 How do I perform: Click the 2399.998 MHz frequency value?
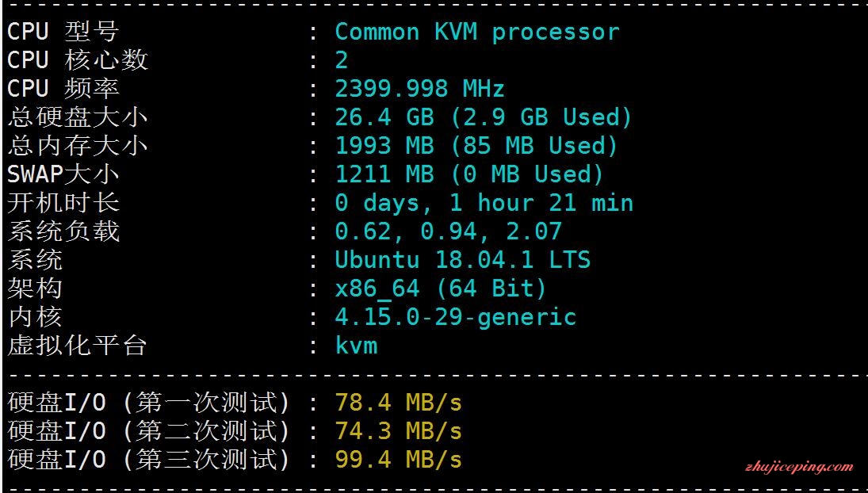pos(419,89)
